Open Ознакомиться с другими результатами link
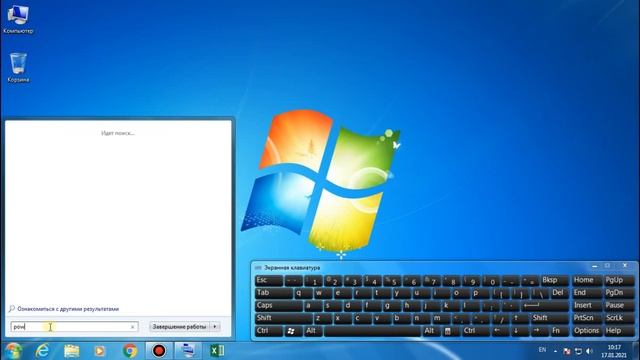This screenshot has height=360, width=640. (x=68, y=309)
